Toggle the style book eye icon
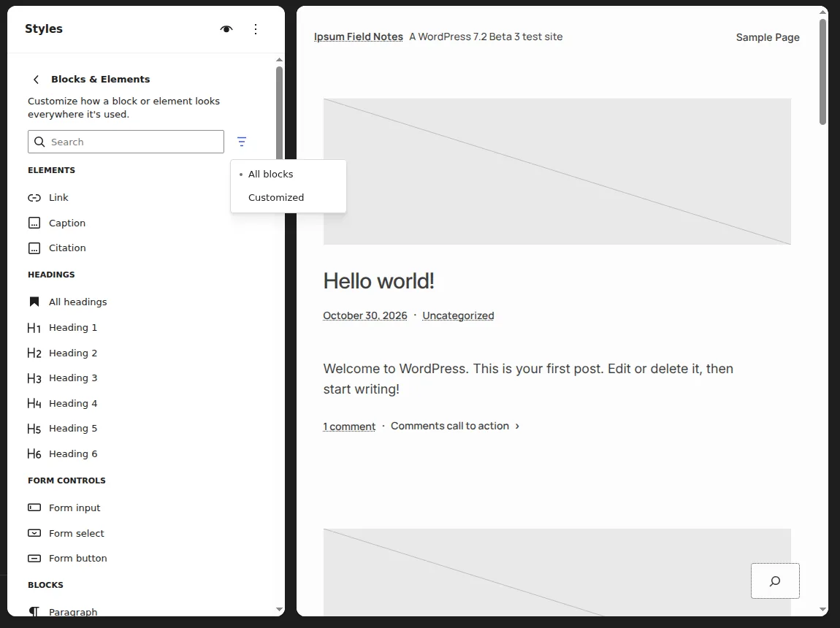840x628 pixels. [x=226, y=29]
